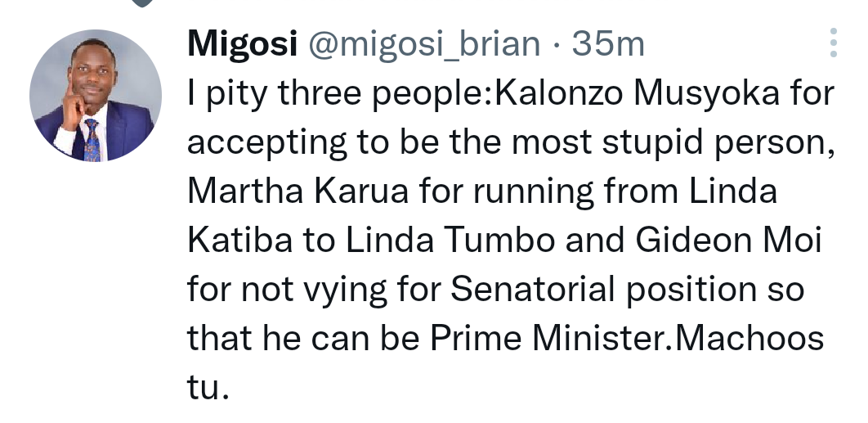The image size is (868, 423).
Task: Click the word Machoos in the tweet
Action: (x=750, y=338)
